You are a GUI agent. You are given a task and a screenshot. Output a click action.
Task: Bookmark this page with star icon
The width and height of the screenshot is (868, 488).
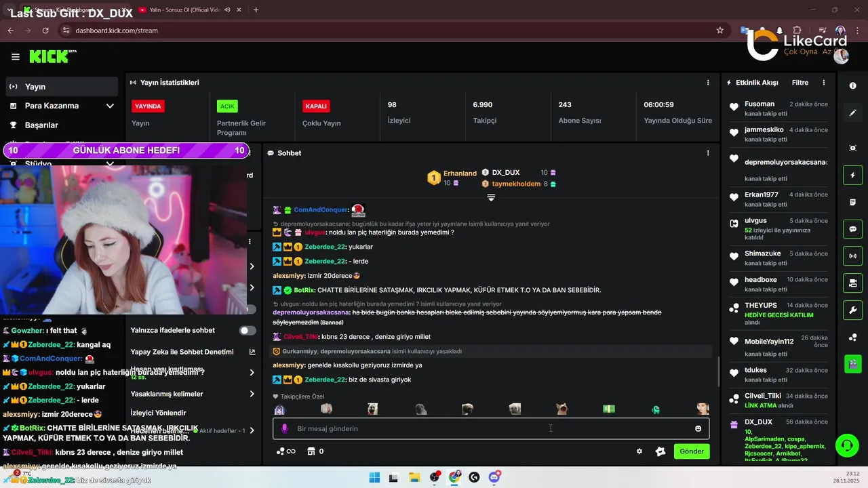click(x=719, y=30)
